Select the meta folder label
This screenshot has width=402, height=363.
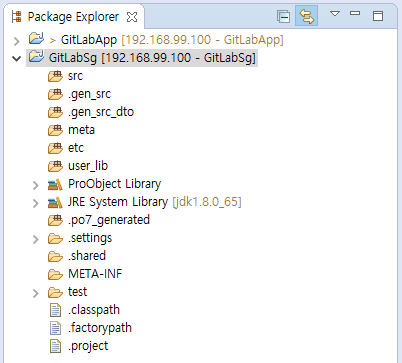(81, 130)
